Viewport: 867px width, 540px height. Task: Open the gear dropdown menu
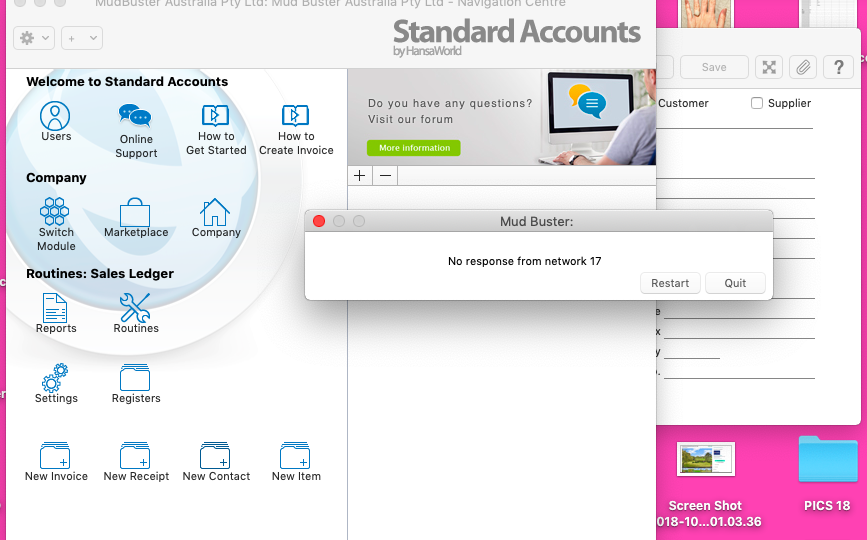point(34,38)
